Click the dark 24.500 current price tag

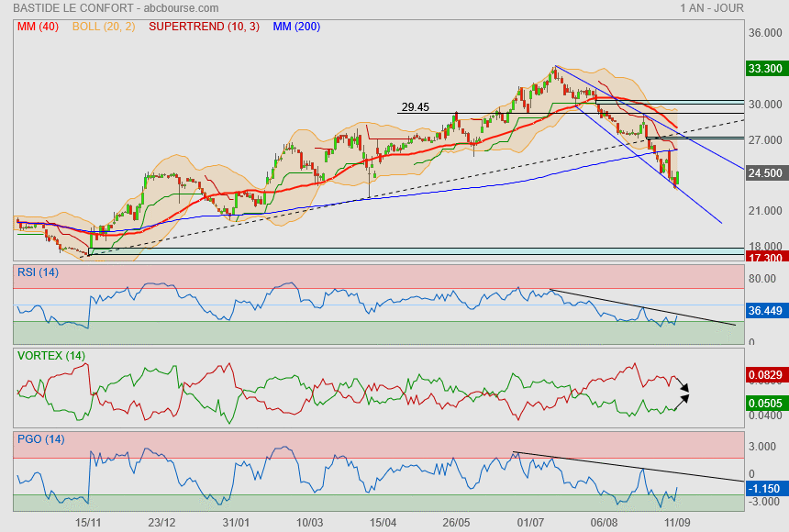pyautogui.click(x=765, y=173)
